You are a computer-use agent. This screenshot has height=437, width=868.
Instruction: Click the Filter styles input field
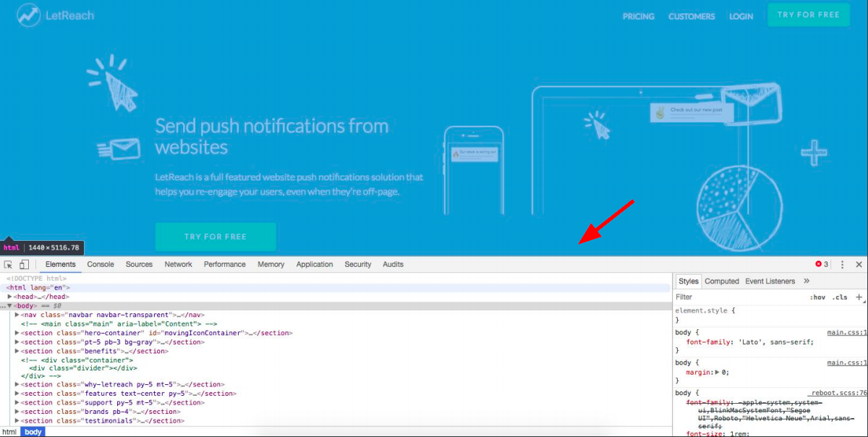738,297
